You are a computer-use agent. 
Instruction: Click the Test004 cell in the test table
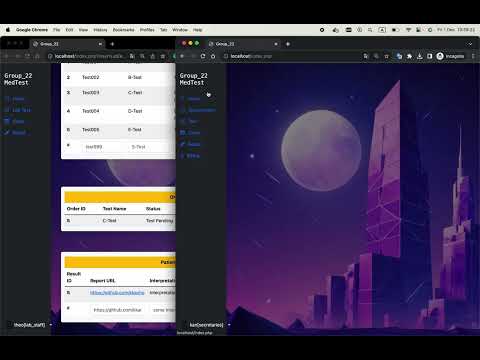[91, 111]
